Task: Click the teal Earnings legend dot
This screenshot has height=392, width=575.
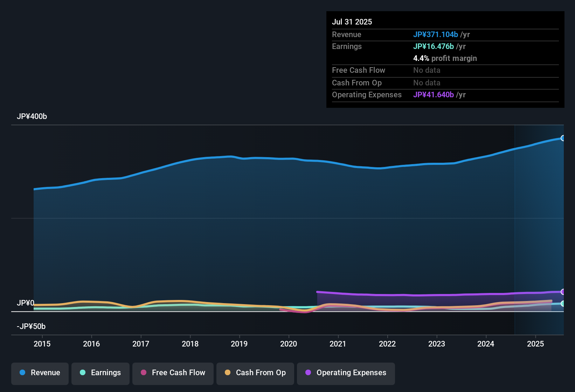Action: click(83, 373)
